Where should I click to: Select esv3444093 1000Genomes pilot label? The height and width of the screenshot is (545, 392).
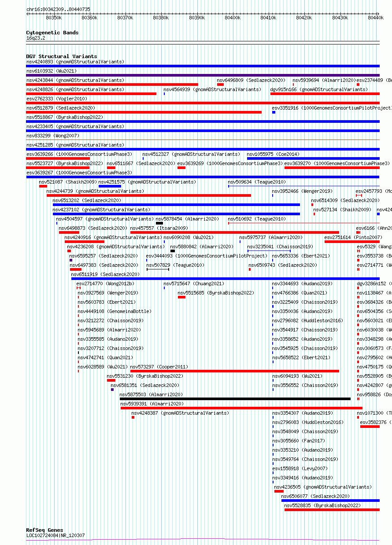[207, 256]
